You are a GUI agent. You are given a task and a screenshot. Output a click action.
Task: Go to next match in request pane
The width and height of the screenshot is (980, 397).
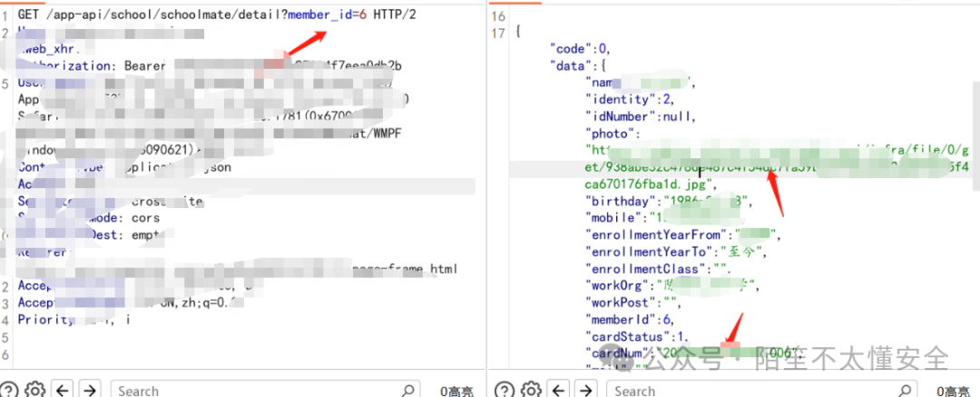[x=89, y=390]
